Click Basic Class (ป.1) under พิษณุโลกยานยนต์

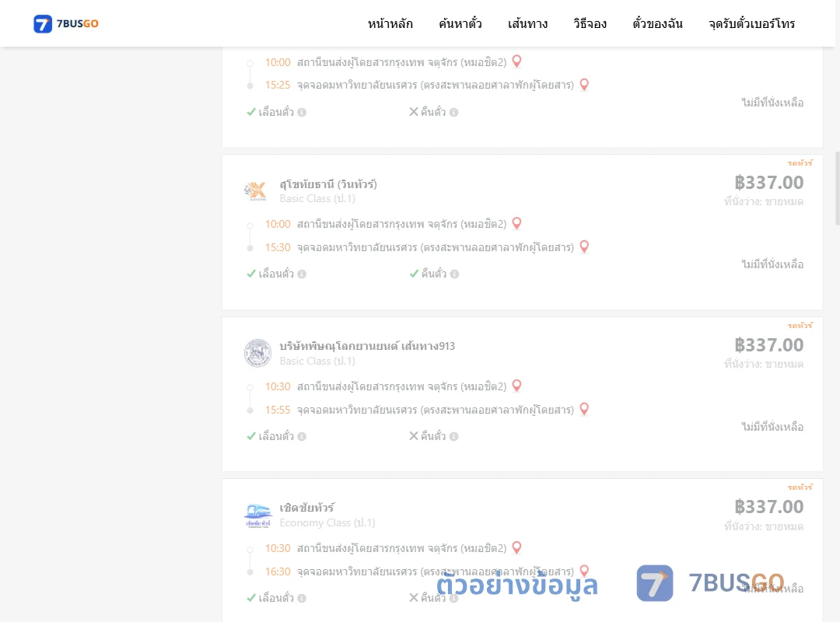click(317, 361)
